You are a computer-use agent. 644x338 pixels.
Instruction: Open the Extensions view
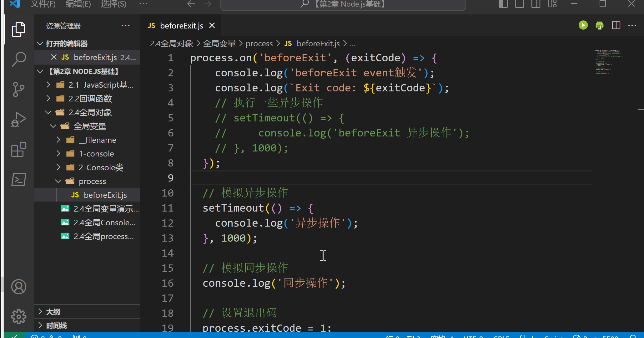(x=18, y=150)
